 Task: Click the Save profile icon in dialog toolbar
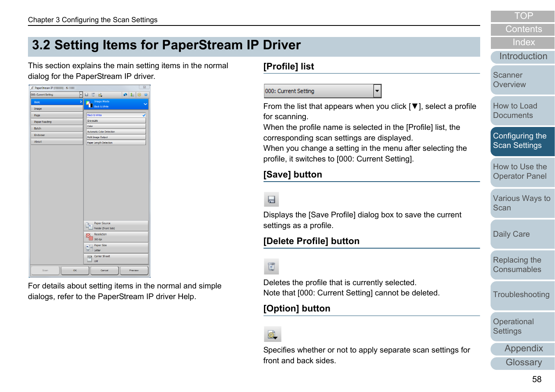pos(87,95)
